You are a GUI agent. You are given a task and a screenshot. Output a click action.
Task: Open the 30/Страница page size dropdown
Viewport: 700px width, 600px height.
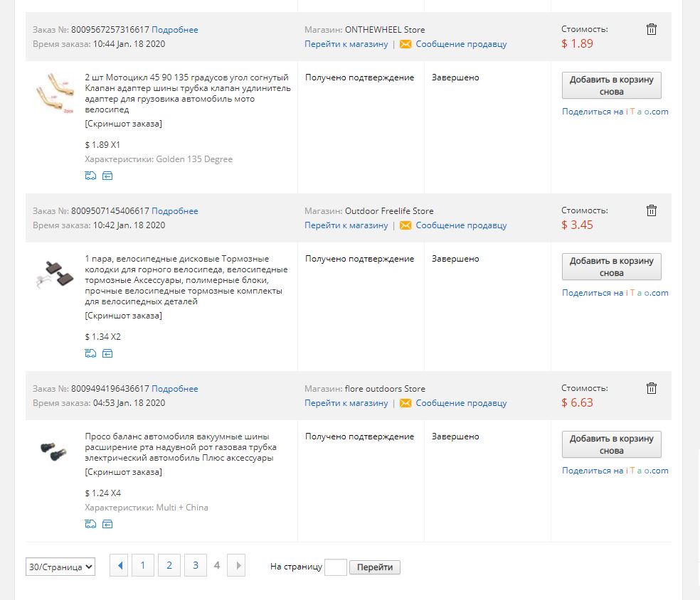click(x=60, y=567)
